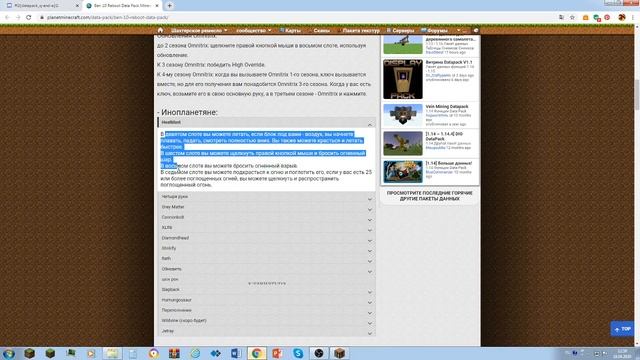Open a new browser tab

point(169,6)
